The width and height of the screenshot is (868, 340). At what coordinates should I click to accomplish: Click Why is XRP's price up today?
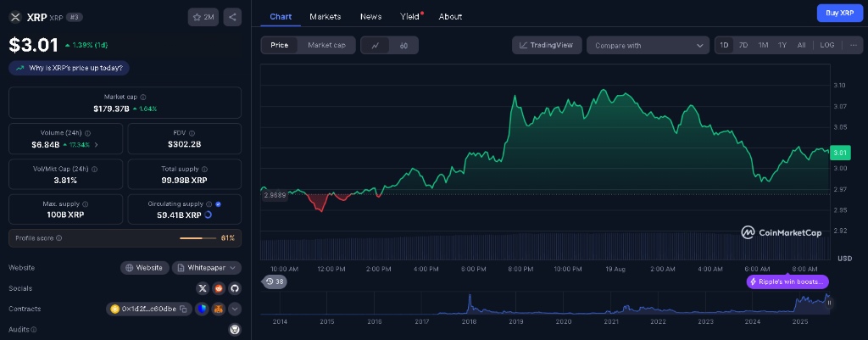pyautogui.click(x=70, y=68)
